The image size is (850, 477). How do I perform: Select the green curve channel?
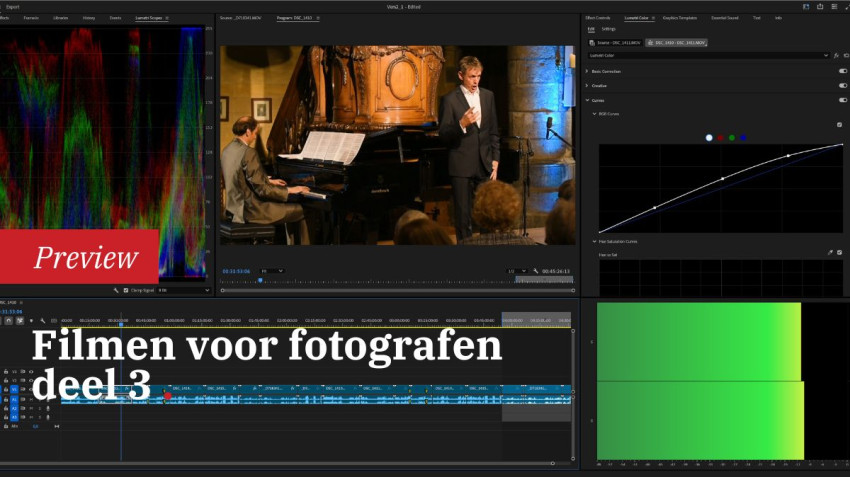[x=732, y=138]
